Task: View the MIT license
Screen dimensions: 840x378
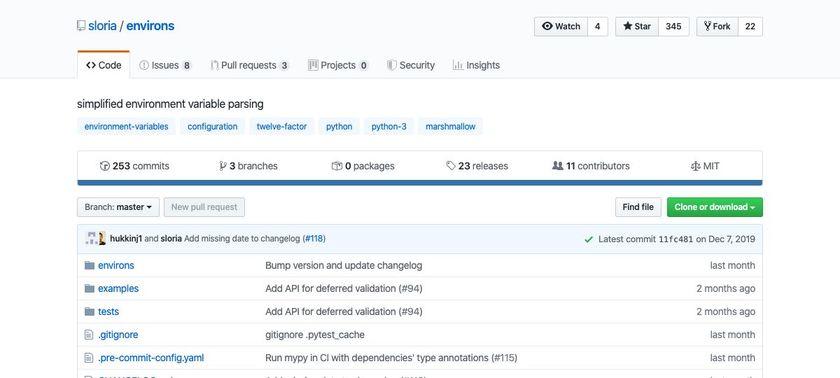Action: [705, 166]
